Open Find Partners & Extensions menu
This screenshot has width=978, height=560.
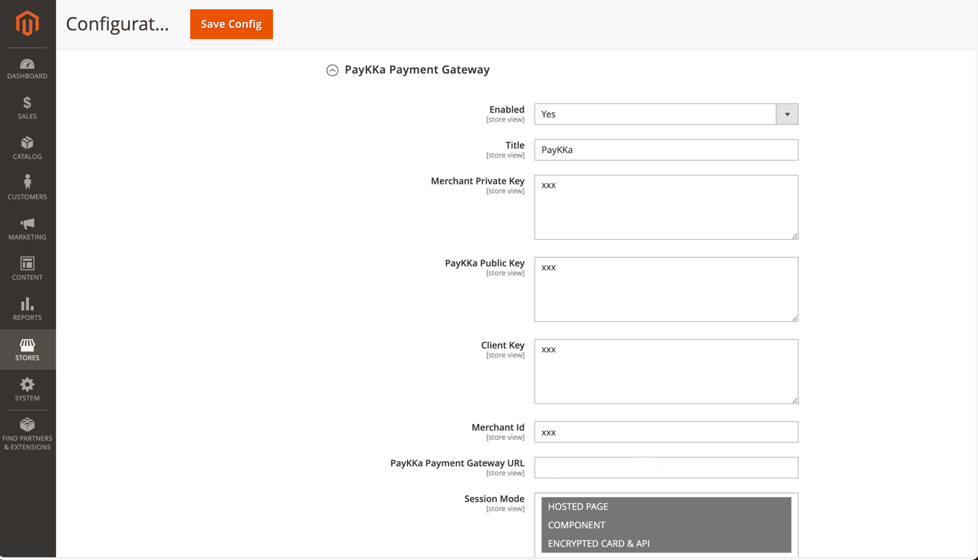pyautogui.click(x=27, y=434)
